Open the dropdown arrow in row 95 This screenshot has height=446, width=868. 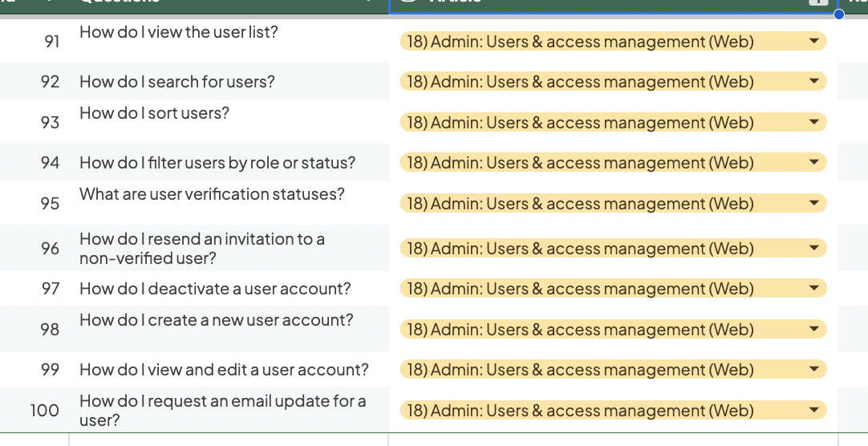[x=813, y=203]
